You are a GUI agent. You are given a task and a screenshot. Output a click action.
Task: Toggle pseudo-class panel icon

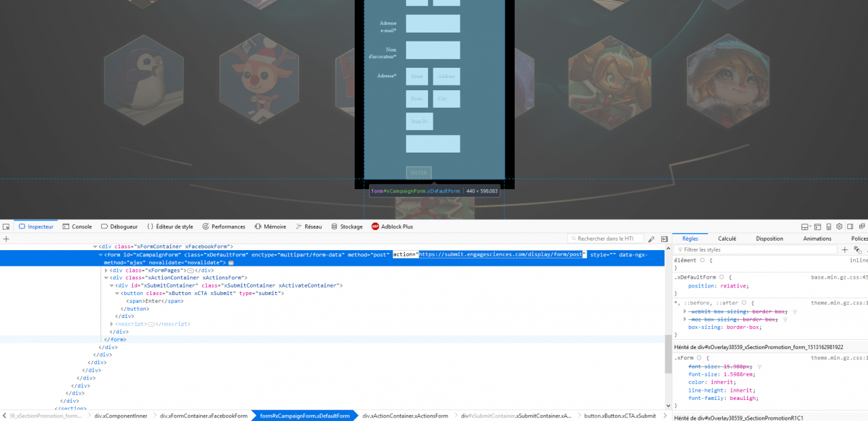point(857,249)
